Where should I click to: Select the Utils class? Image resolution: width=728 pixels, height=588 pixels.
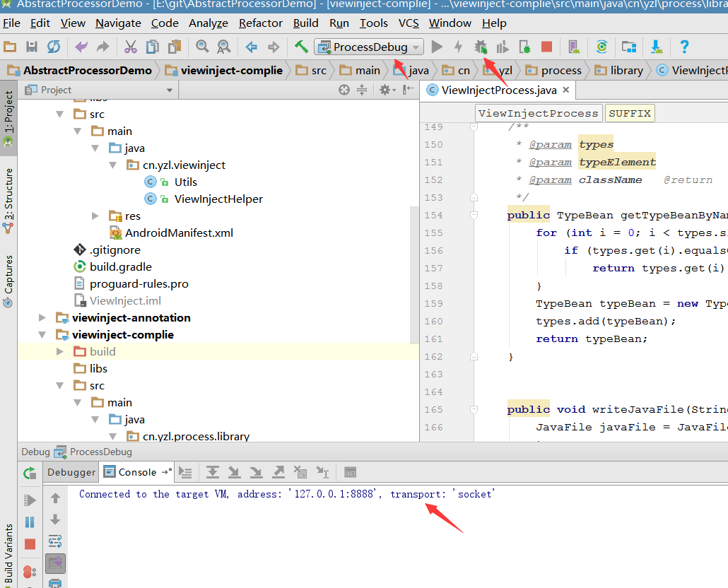[185, 182]
